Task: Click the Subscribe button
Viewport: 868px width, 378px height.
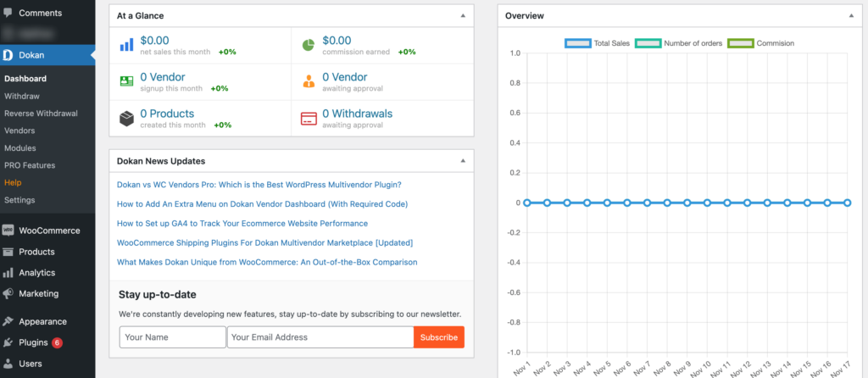Action: point(439,337)
